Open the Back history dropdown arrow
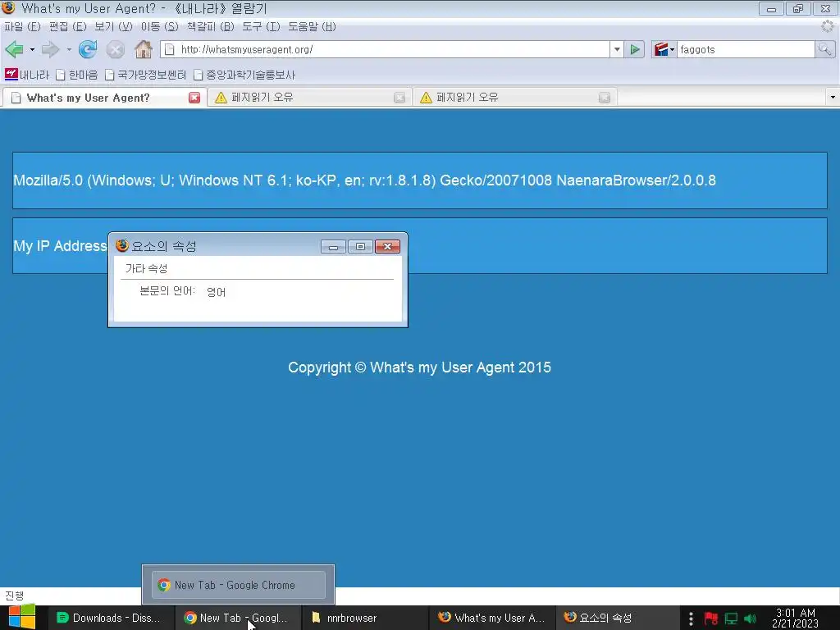The width and height of the screenshot is (840, 630). (32, 50)
